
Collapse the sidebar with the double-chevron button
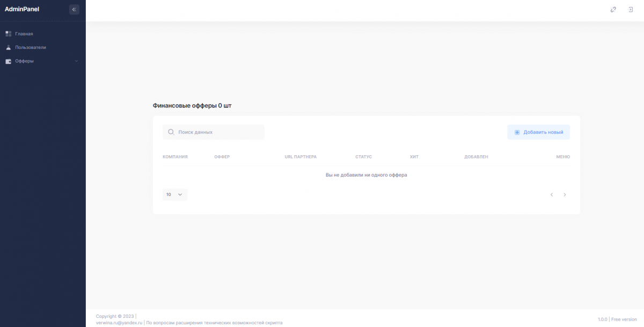[74, 9]
